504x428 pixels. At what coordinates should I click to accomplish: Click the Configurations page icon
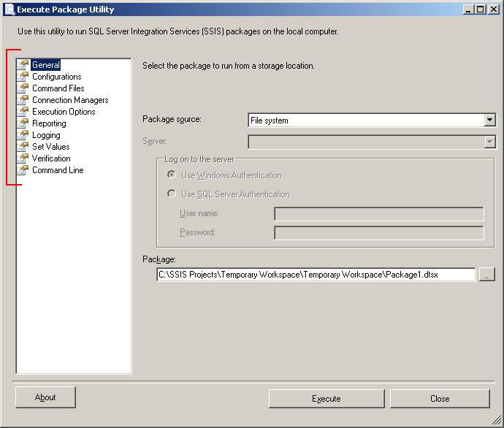click(23, 77)
